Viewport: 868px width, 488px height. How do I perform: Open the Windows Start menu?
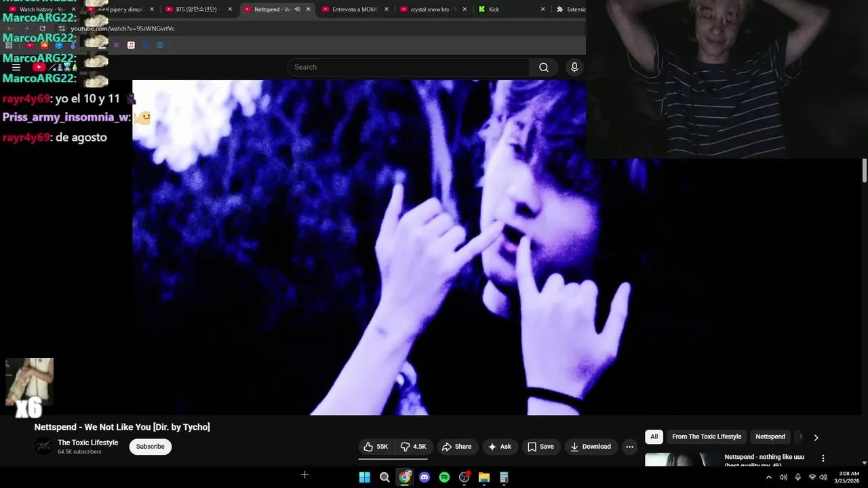[365, 477]
